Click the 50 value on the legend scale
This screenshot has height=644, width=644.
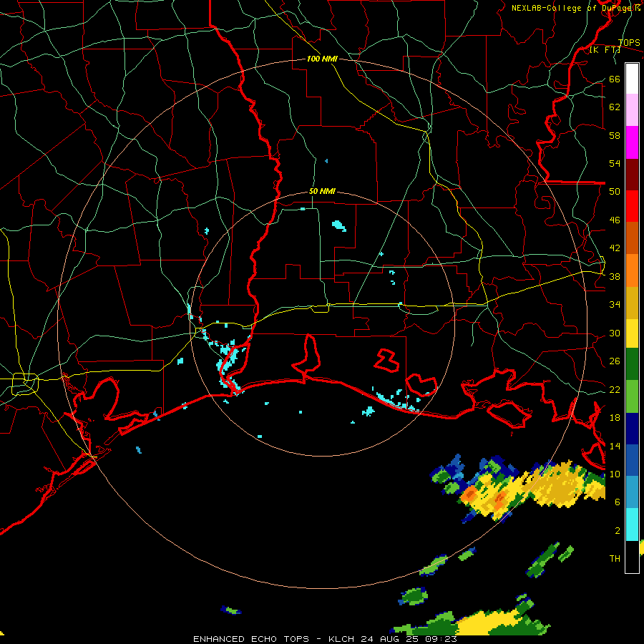click(x=615, y=191)
